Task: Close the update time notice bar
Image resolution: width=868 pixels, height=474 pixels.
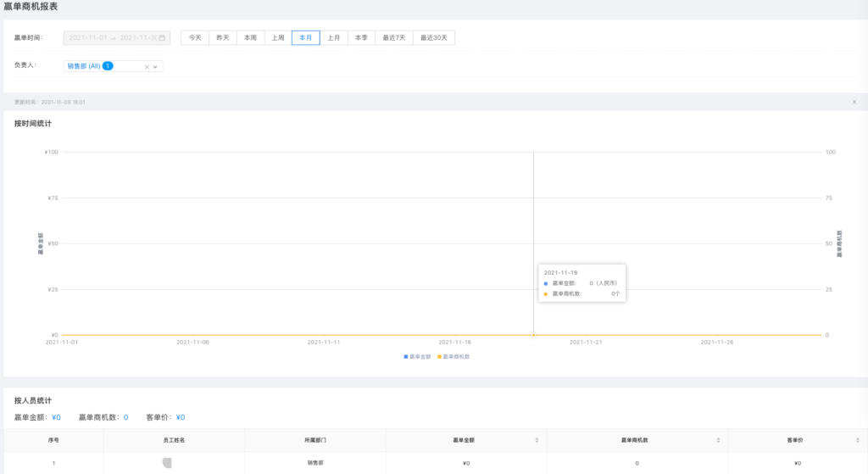Action: pyautogui.click(x=854, y=102)
